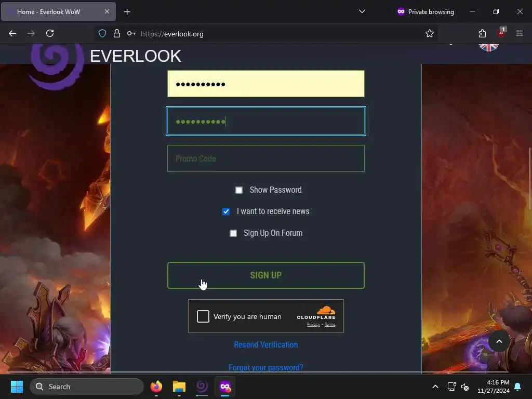Click the SIGN UP button
The height and width of the screenshot is (399, 532).
(x=265, y=275)
